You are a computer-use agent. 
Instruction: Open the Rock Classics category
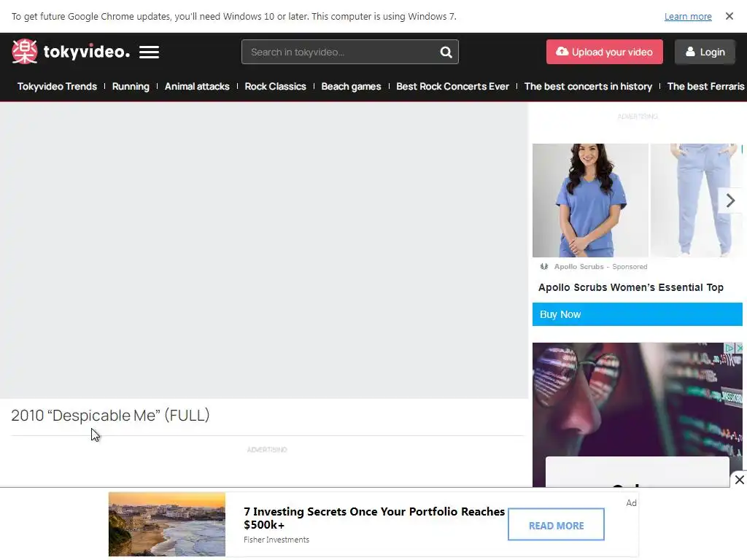click(x=275, y=86)
